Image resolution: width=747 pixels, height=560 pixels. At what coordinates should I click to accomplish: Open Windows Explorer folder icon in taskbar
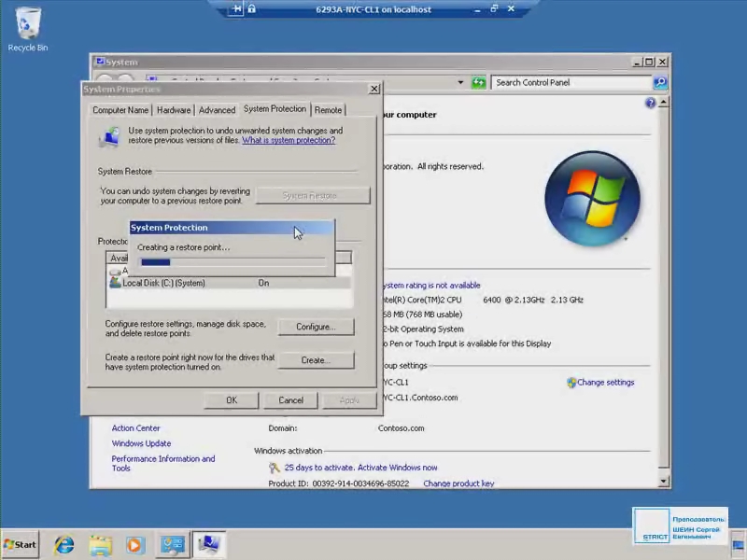100,544
